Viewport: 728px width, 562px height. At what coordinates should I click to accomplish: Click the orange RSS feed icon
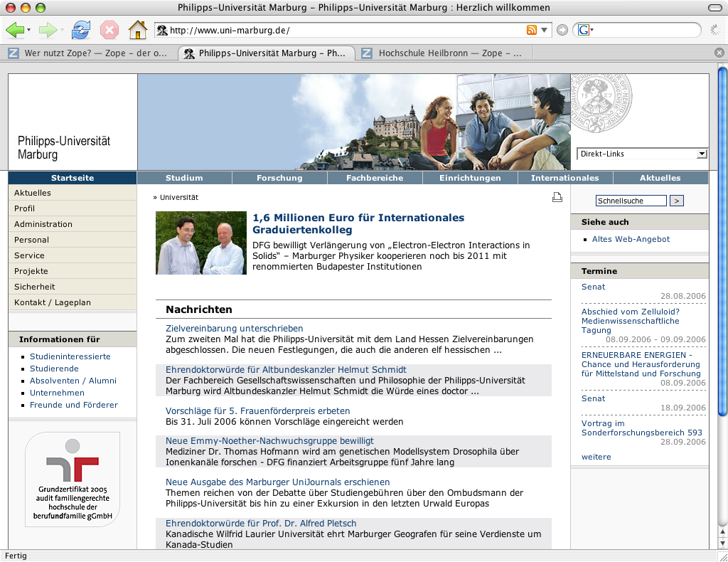click(x=531, y=30)
